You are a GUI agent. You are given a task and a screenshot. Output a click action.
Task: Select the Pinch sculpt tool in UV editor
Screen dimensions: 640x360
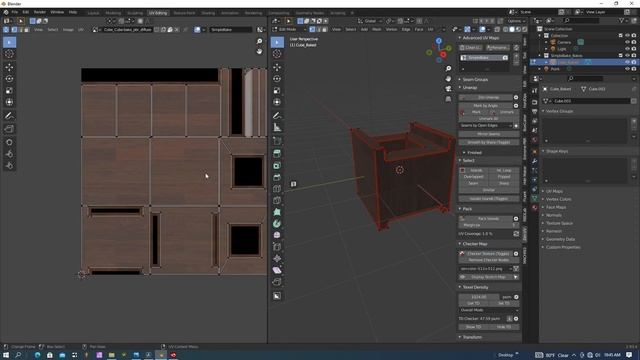(9, 165)
